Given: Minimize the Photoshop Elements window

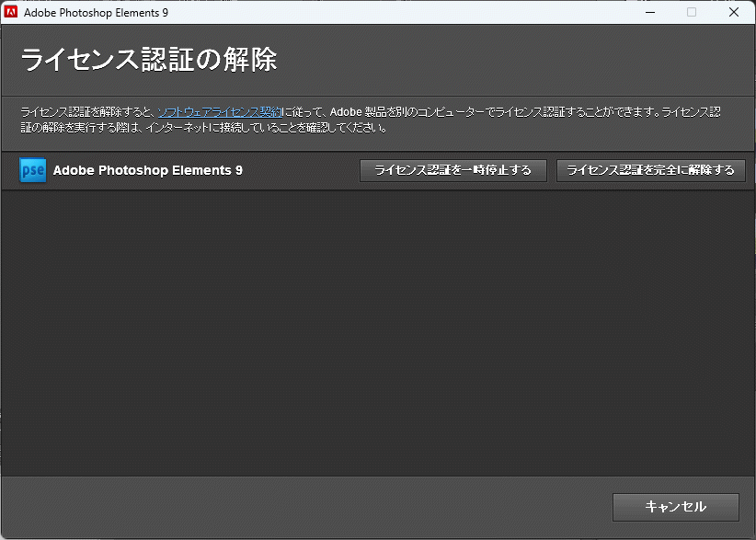Looking at the screenshot, I should 649,12.
